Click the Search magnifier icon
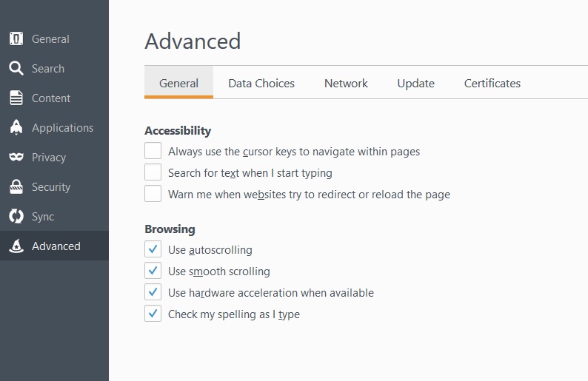 [16, 68]
